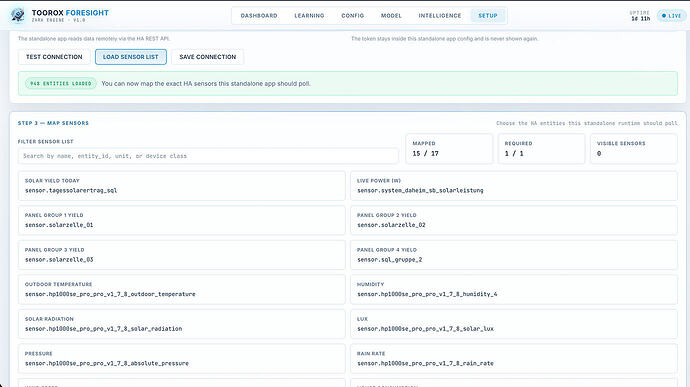Click the Save Connection button

click(208, 57)
